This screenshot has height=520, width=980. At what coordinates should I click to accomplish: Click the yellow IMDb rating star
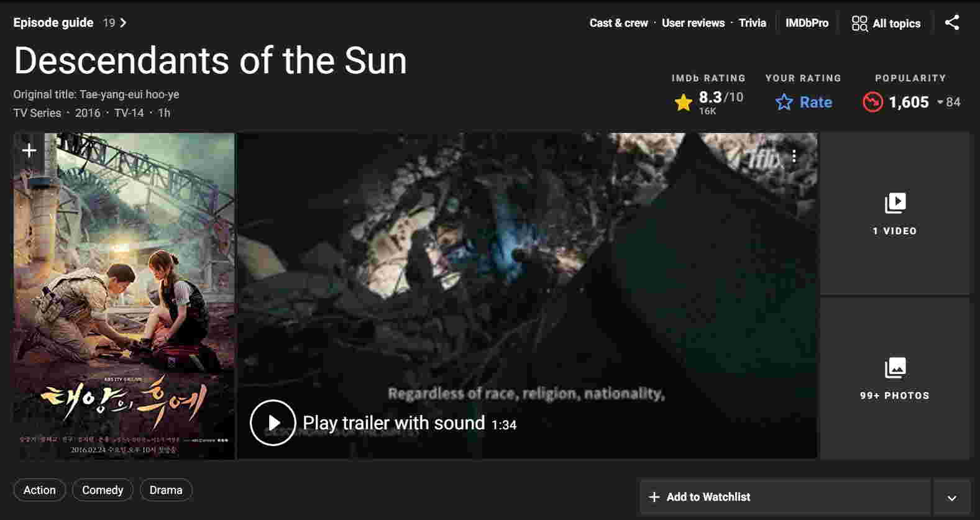coord(683,103)
